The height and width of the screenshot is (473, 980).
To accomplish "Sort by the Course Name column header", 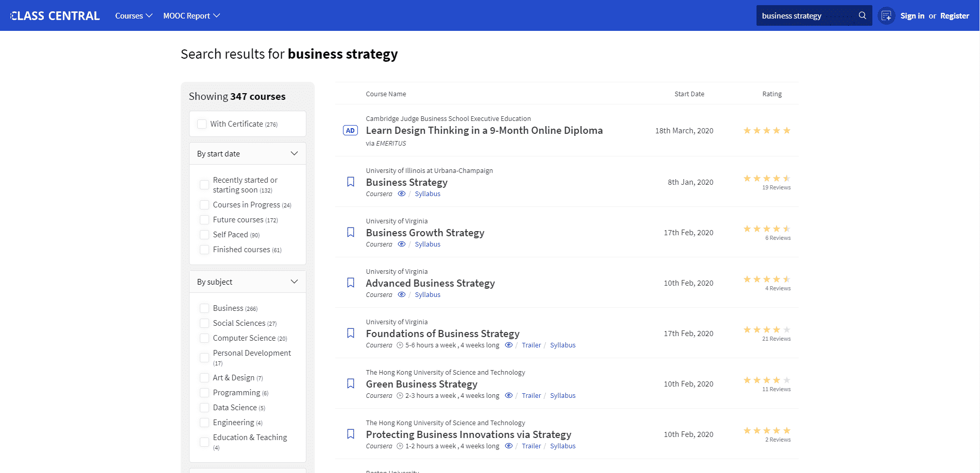I will tap(386, 94).
